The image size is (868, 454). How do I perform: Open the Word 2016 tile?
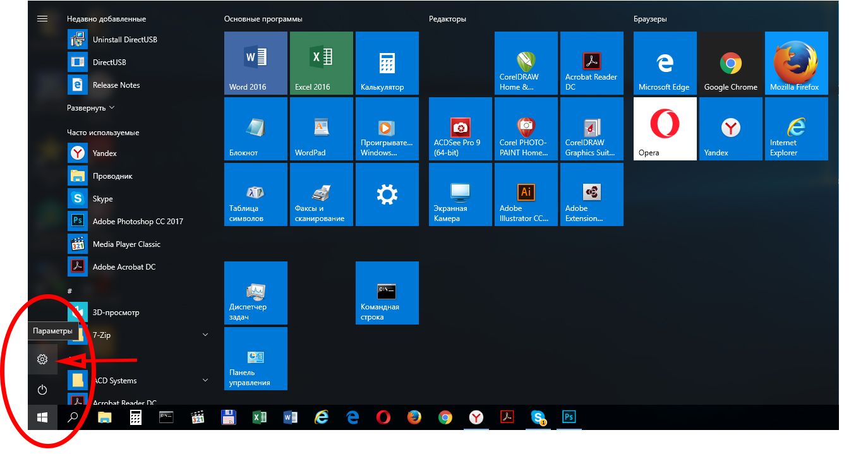click(255, 63)
